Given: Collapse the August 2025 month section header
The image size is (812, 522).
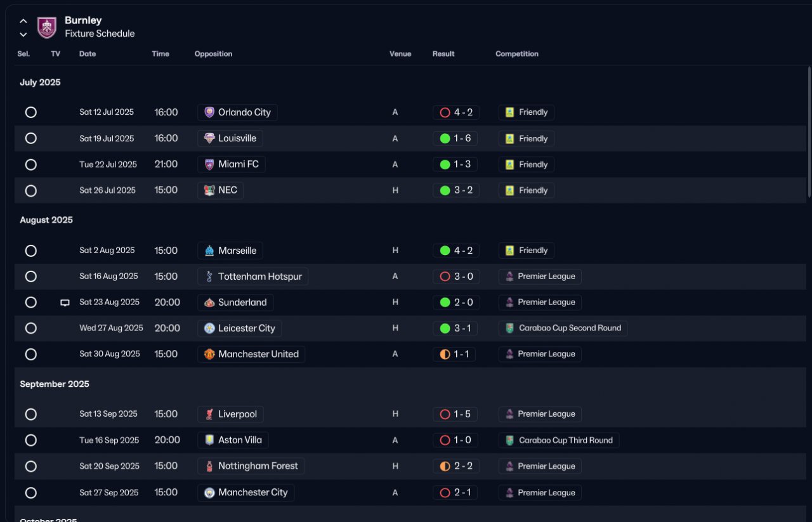Looking at the screenshot, I should [46, 220].
